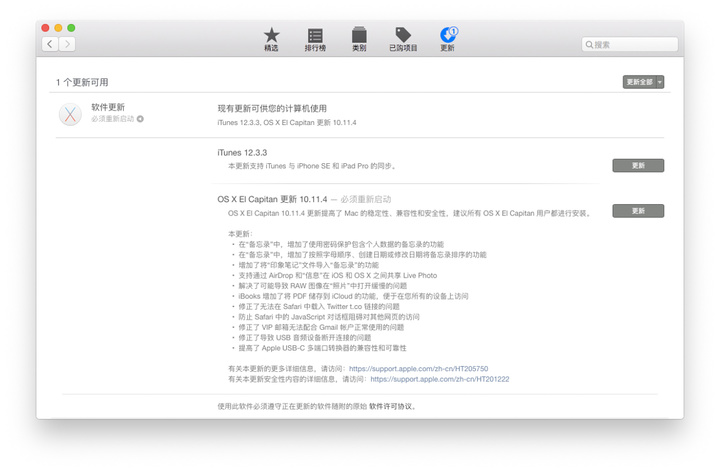Screen dimensions: 720x471
Task: Open the HT201222 security content link
Action: [439, 379]
